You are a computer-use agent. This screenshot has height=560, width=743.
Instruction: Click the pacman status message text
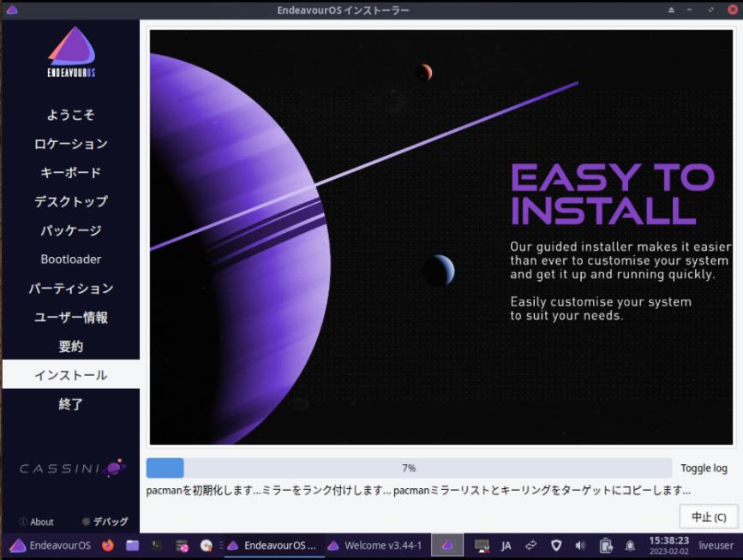pyautogui.click(x=418, y=491)
